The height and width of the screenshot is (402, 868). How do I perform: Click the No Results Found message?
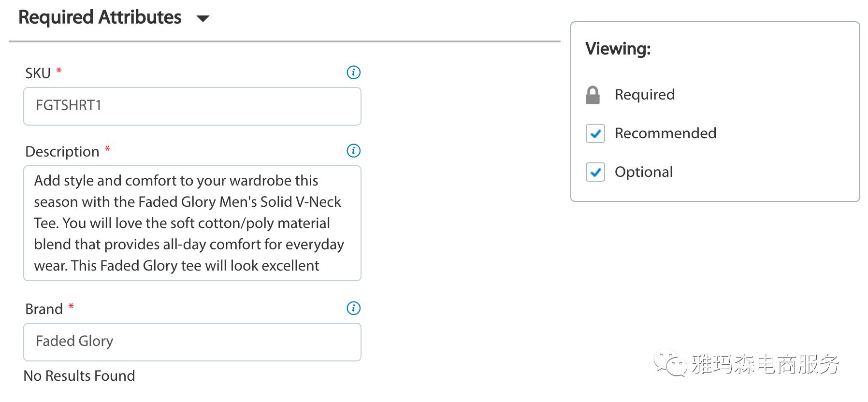click(x=79, y=376)
